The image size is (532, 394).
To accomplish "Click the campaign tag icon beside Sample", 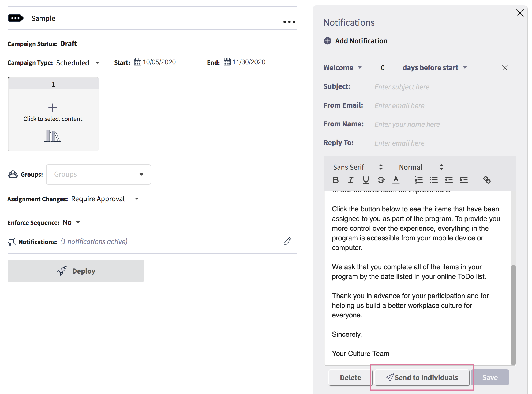I will click(x=16, y=18).
